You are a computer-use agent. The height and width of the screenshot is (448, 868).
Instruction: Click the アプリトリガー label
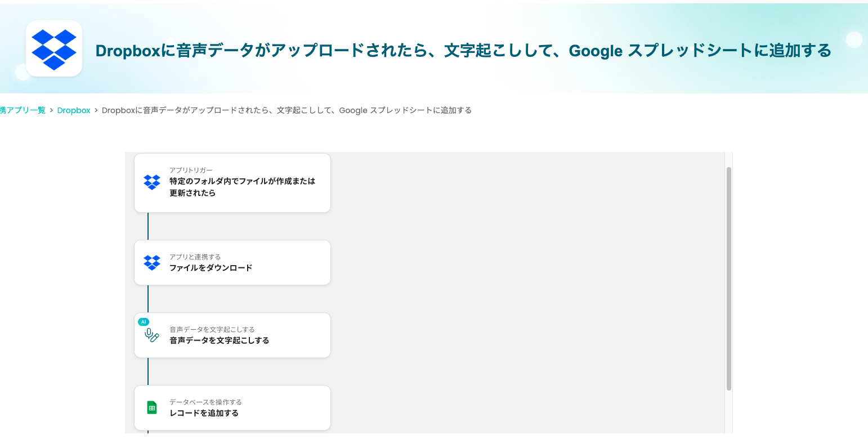pyautogui.click(x=191, y=170)
